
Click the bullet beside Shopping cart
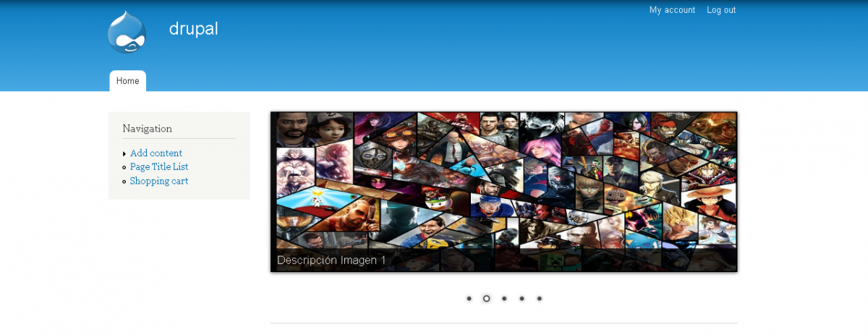[124, 182]
